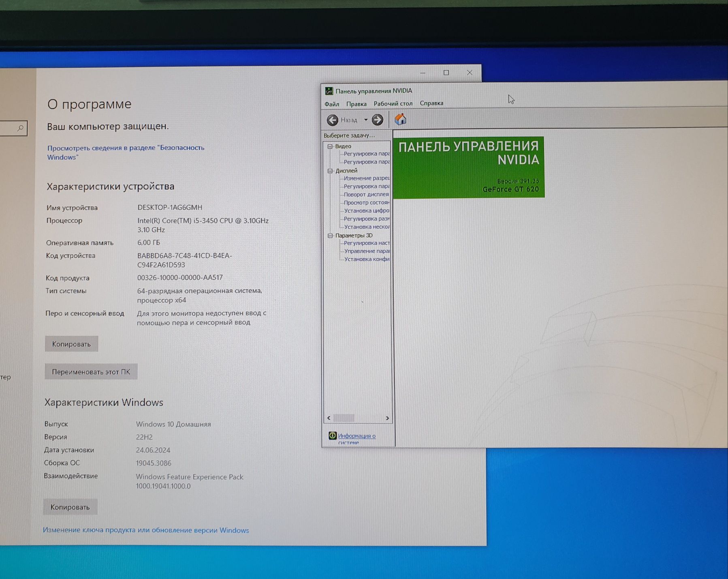Collapse the Параметры 3D tree node

click(330, 236)
